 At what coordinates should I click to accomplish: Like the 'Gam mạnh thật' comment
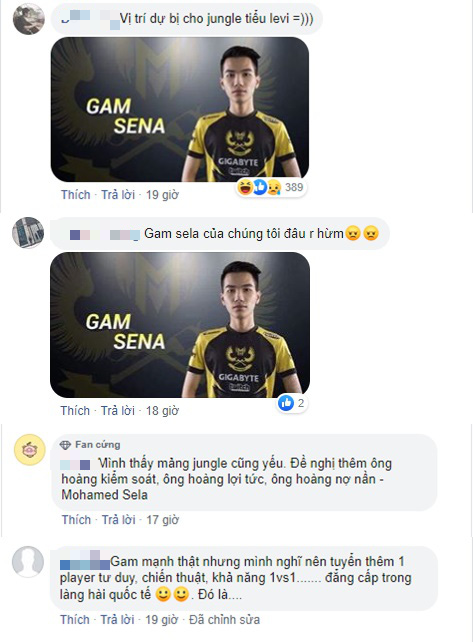pyautogui.click(x=75, y=619)
